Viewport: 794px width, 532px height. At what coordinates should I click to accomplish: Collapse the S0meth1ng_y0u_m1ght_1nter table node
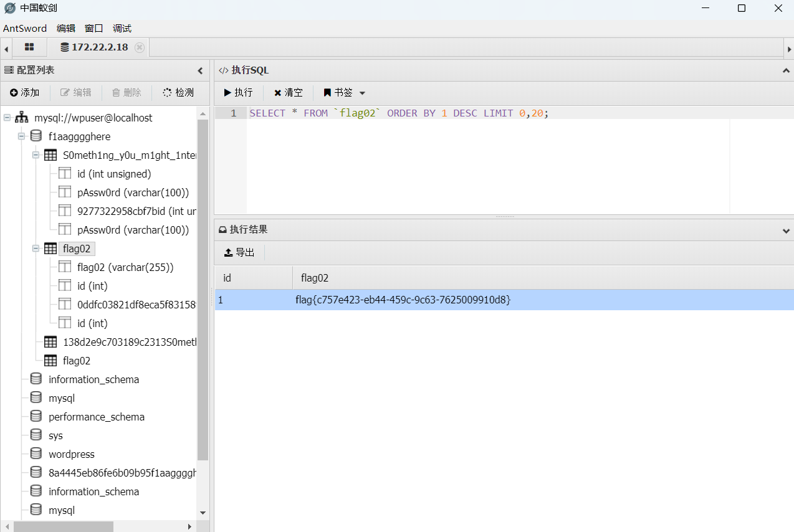pyautogui.click(x=36, y=155)
